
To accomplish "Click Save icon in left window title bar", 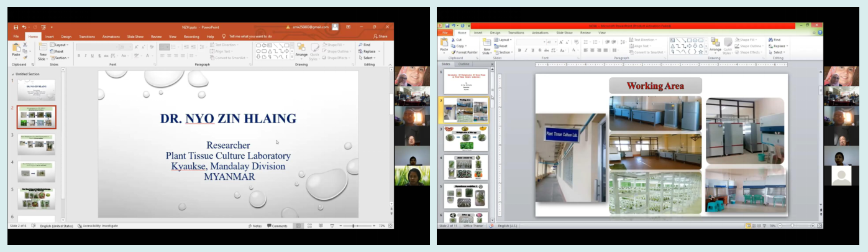I will pos(15,27).
